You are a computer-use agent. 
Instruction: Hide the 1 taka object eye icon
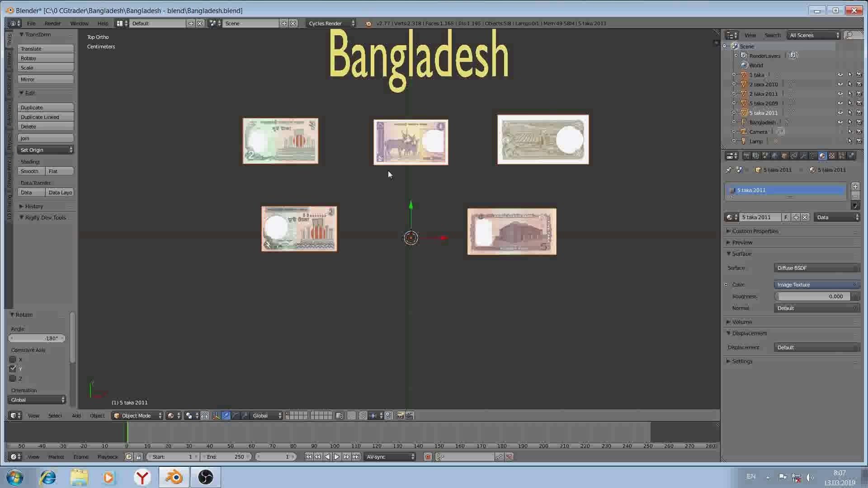(x=840, y=75)
